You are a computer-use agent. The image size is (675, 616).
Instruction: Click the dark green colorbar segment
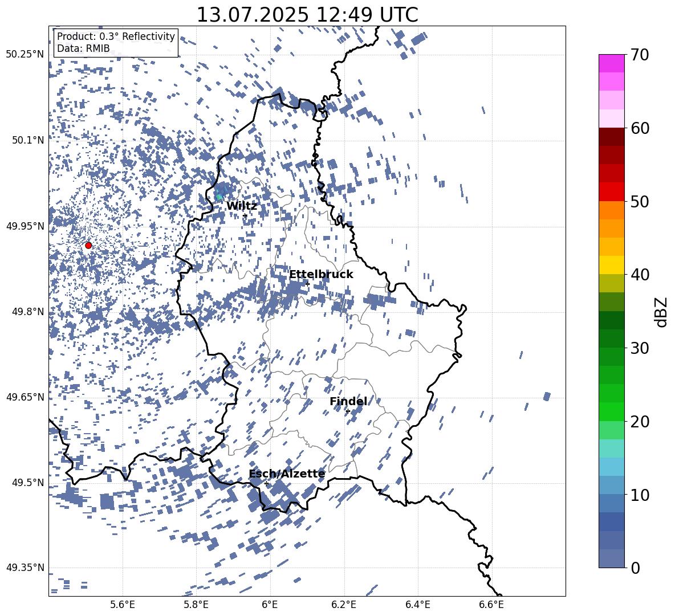pos(611,320)
